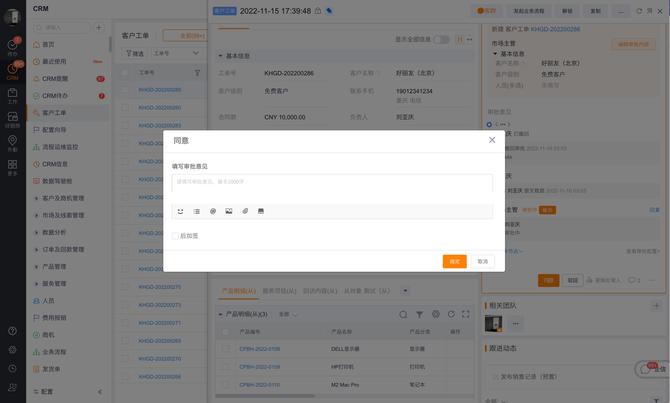The width and height of the screenshot is (670, 403).
Task: Check the 后加签 checkbox
Action: click(175, 236)
